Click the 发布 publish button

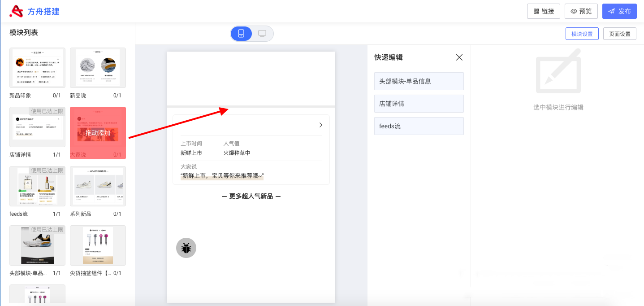tap(619, 11)
